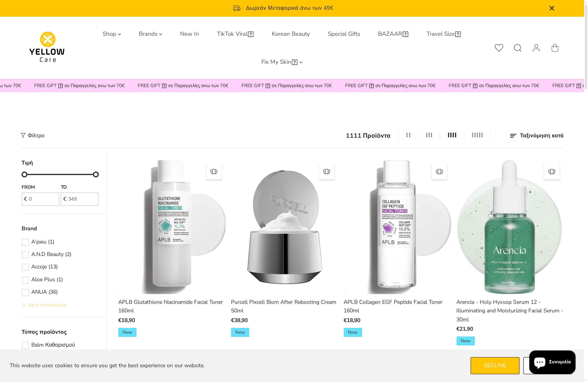Image resolution: width=588 pixels, height=382 pixels.
Task: Decline cookies with DECLINE button
Action: 495,365
